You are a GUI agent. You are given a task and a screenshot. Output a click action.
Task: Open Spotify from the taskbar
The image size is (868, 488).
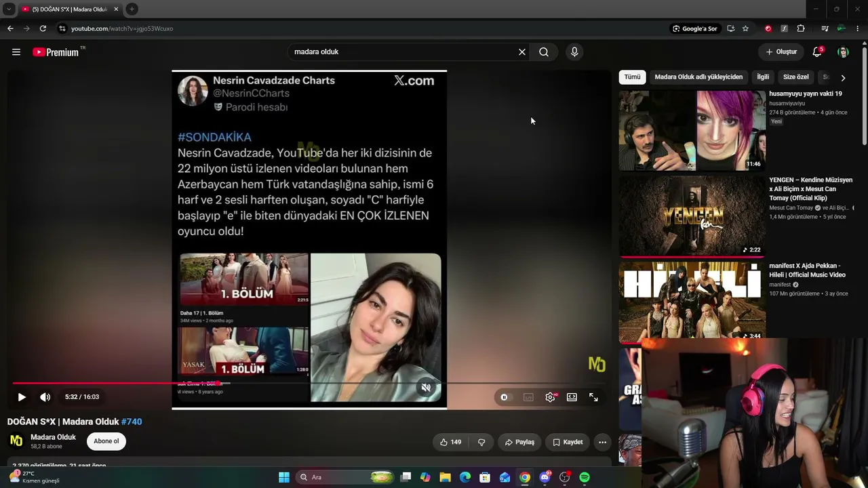click(585, 477)
